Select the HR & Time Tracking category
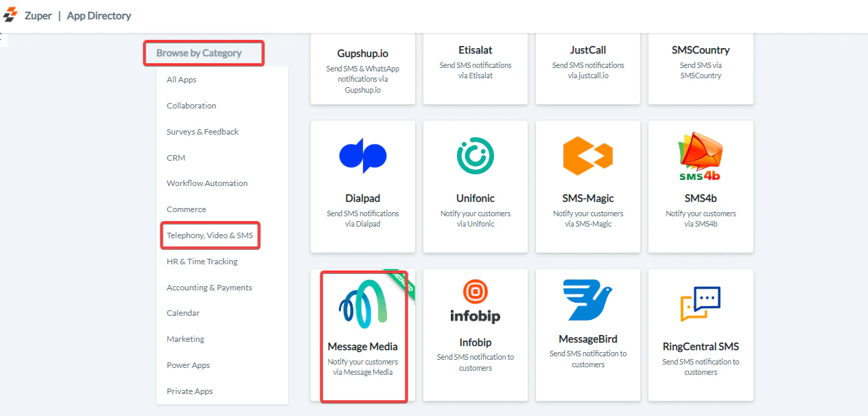This screenshot has width=868, height=416. coord(202,262)
